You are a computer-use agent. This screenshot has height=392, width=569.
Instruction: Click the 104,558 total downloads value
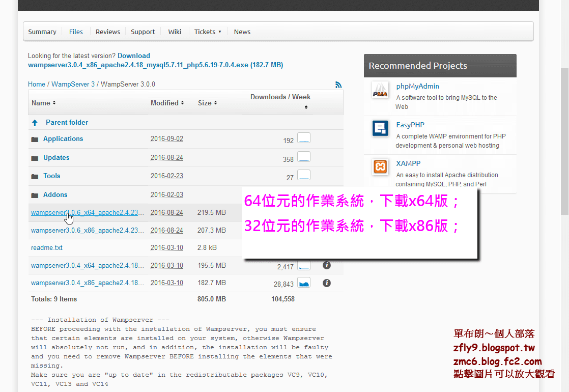[283, 299]
